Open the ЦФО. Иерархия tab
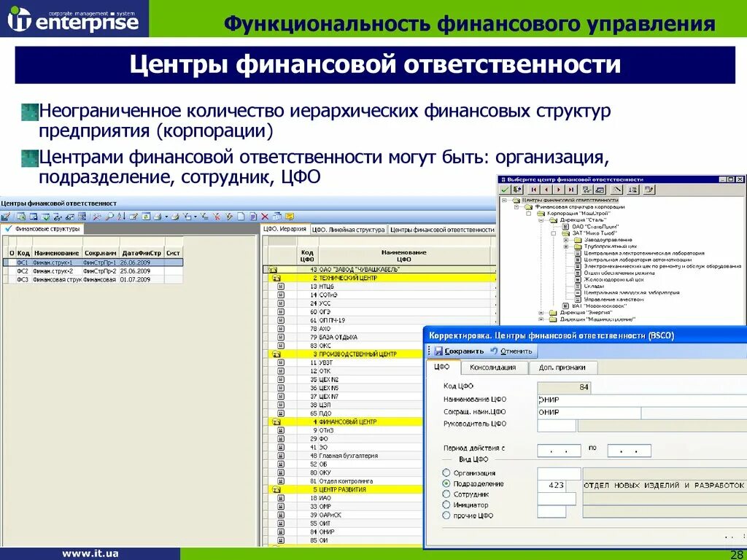Screen dimensions: 747x560 (285, 229)
